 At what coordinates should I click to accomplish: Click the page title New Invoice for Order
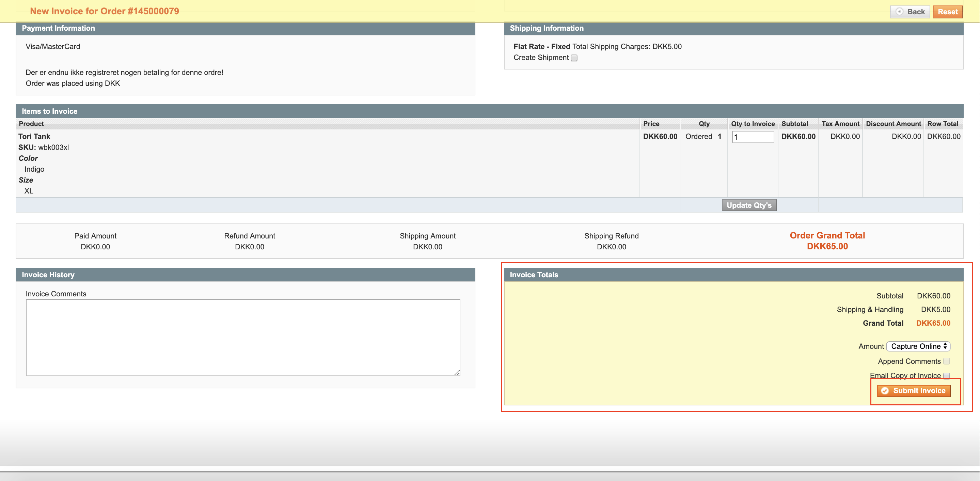click(104, 11)
